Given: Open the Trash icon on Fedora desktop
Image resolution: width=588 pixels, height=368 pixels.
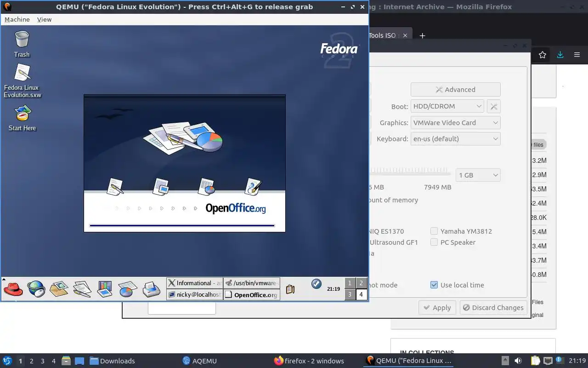Looking at the screenshot, I should pyautogui.click(x=22, y=44).
